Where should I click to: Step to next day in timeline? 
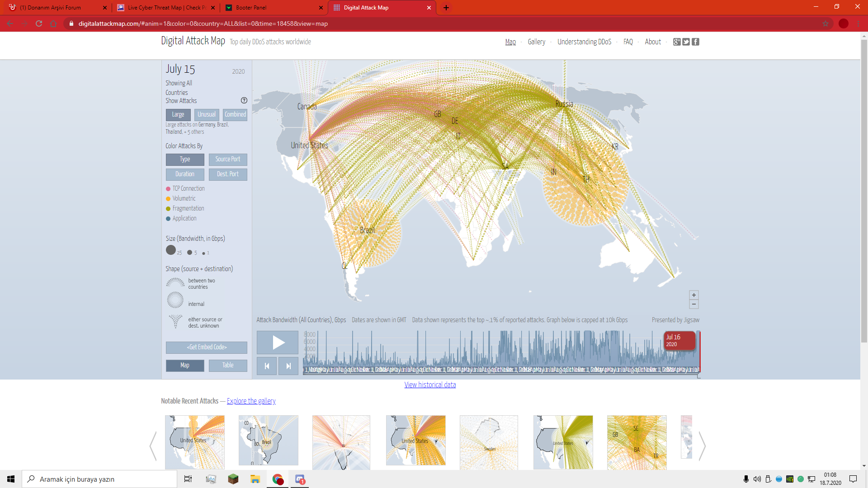point(288,366)
